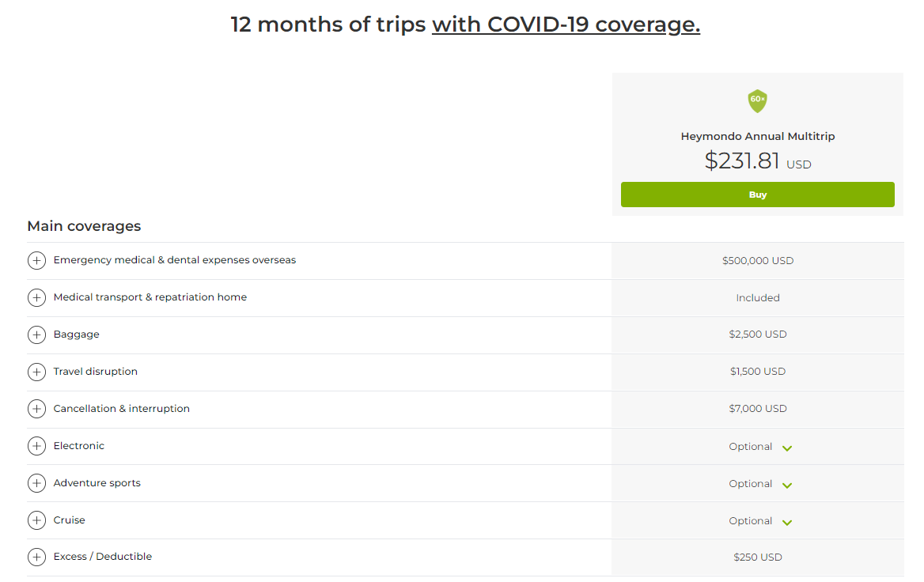Click the plus icon beside Adventure sports
924x582 pixels.
pyautogui.click(x=37, y=483)
